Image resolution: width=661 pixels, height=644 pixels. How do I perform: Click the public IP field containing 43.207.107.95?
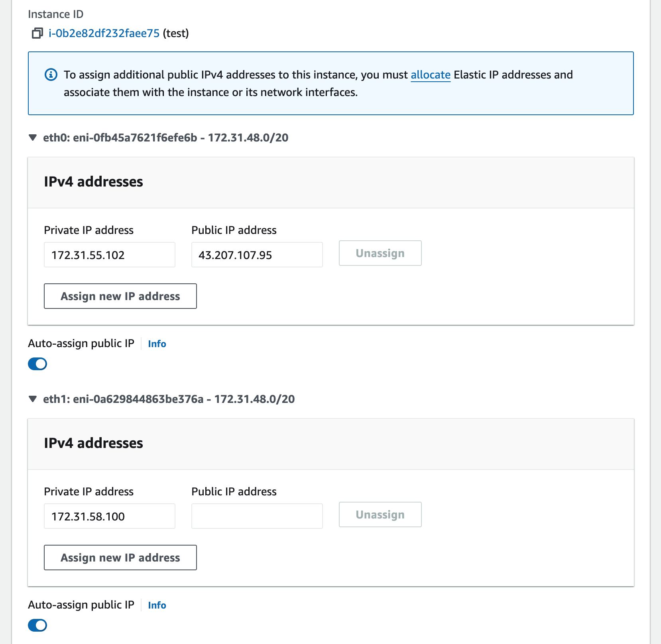[257, 255]
